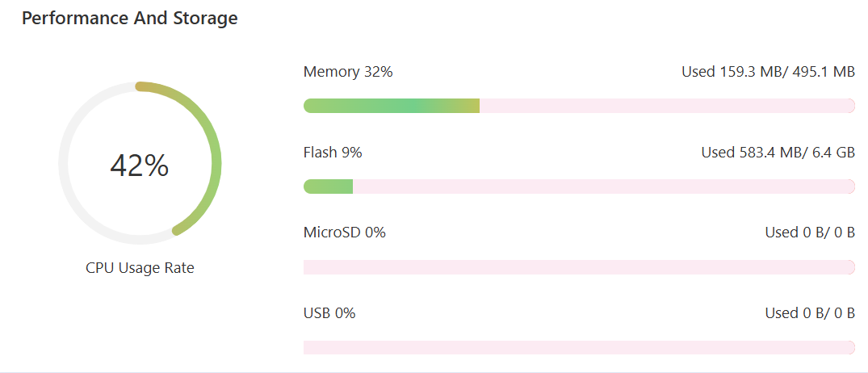Click the Performance And Storage heading
Screen dimensions: 868x373
(x=129, y=19)
